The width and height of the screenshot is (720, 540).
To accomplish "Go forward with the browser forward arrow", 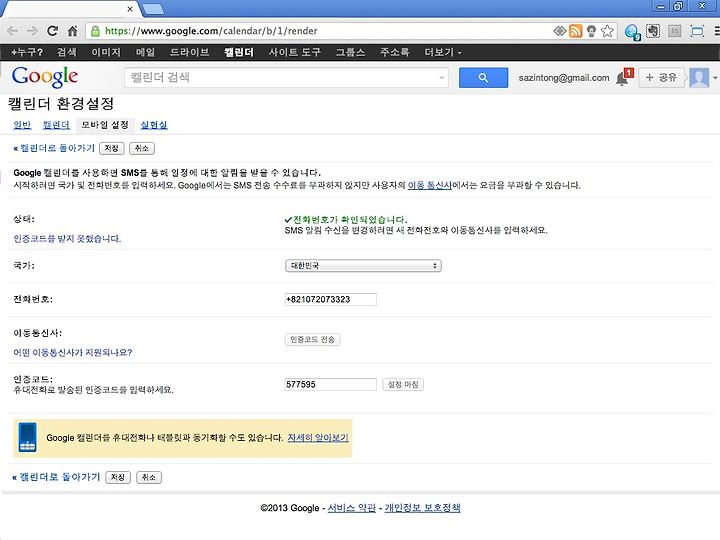I will (32, 31).
